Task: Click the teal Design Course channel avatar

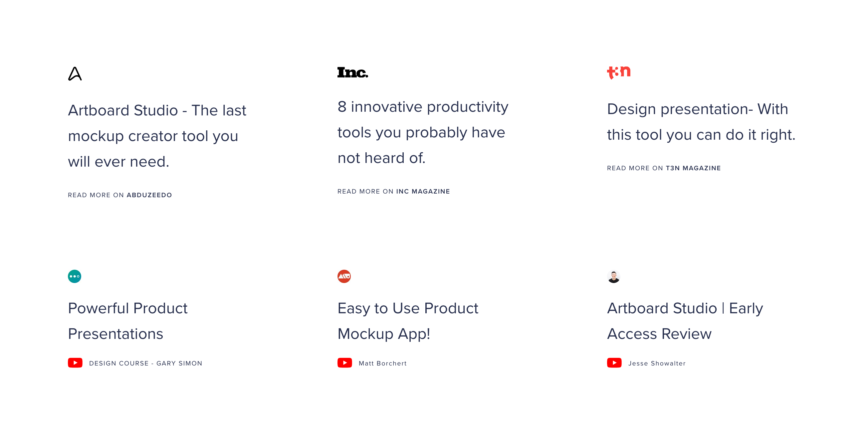Action: tap(75, 276)
